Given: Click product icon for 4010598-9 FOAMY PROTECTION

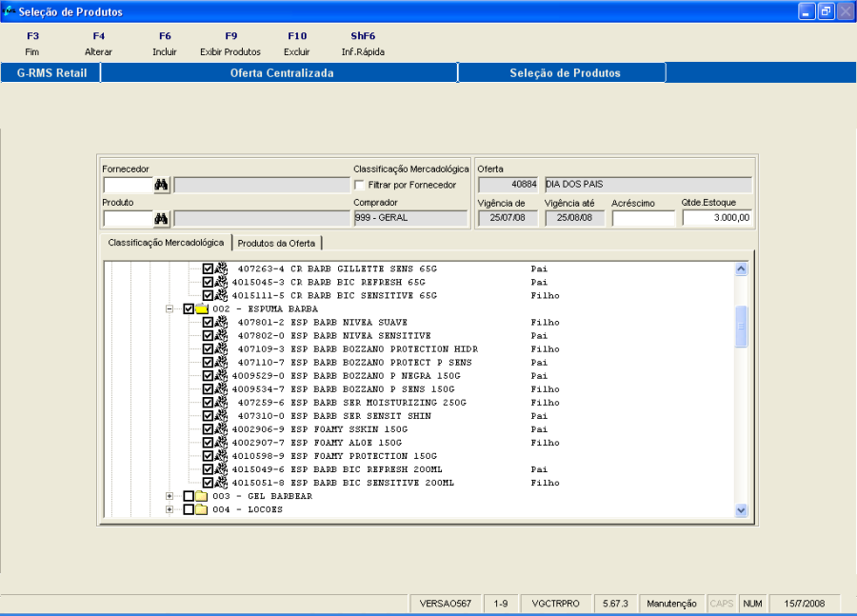Looking at the screenshot, I should pyautogui.click(x=221, y=456).
